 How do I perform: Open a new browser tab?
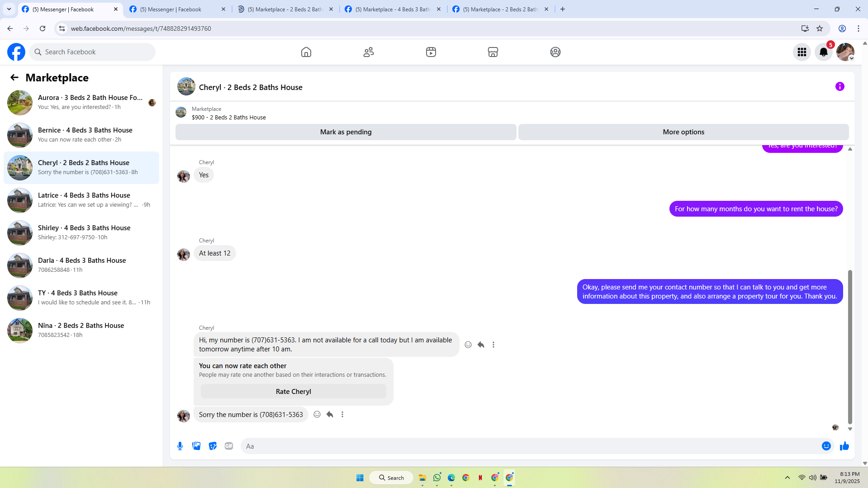[563, 9]
